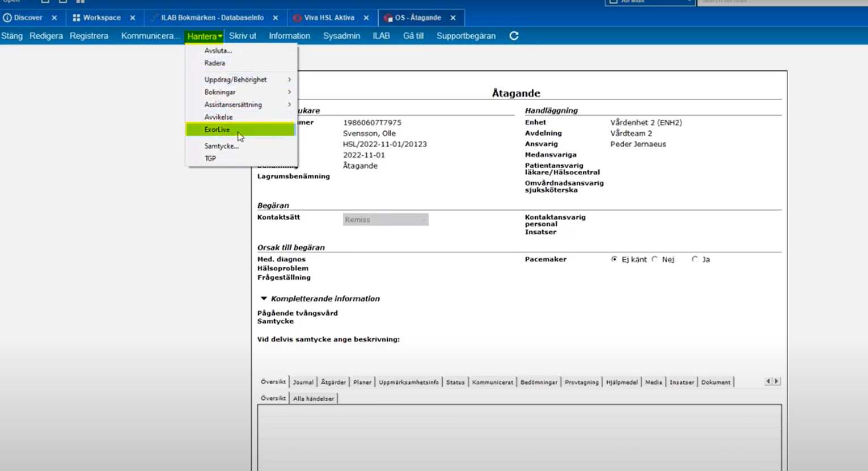Click the Vårdenhet 2 (ENH2) value
The height and width of the screenshot is (471, 868).
[x=646, y=123]
